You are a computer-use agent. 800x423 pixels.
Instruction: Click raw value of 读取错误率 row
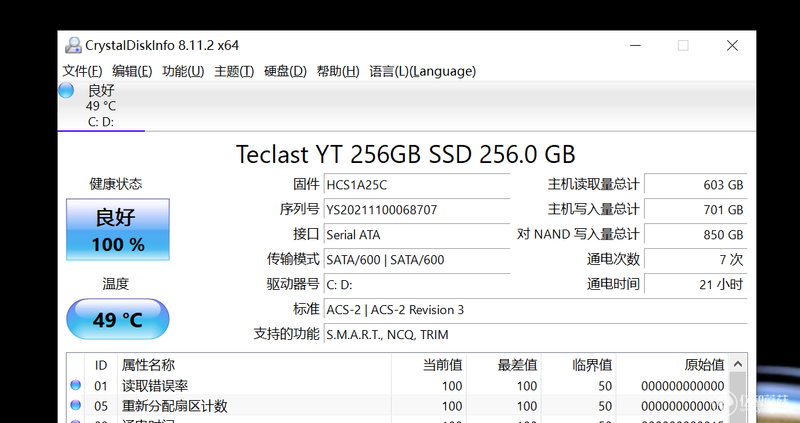point(683,386)
